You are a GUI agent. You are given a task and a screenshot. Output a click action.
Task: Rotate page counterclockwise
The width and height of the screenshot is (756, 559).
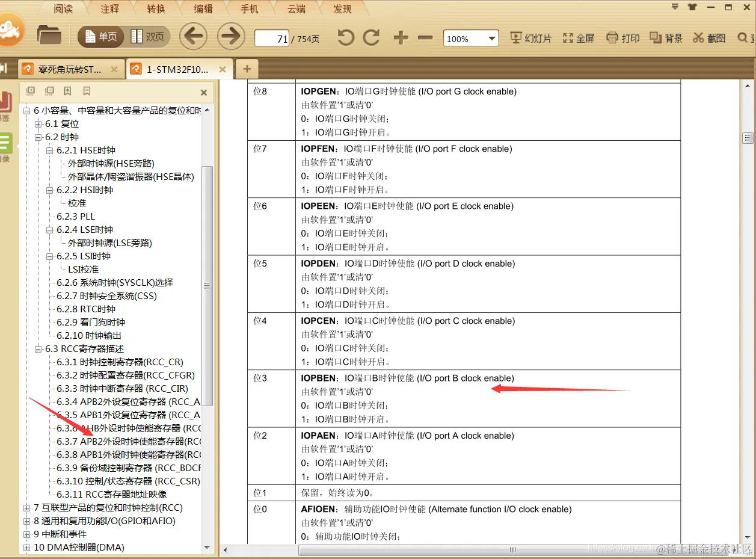[x=345, y=38]
